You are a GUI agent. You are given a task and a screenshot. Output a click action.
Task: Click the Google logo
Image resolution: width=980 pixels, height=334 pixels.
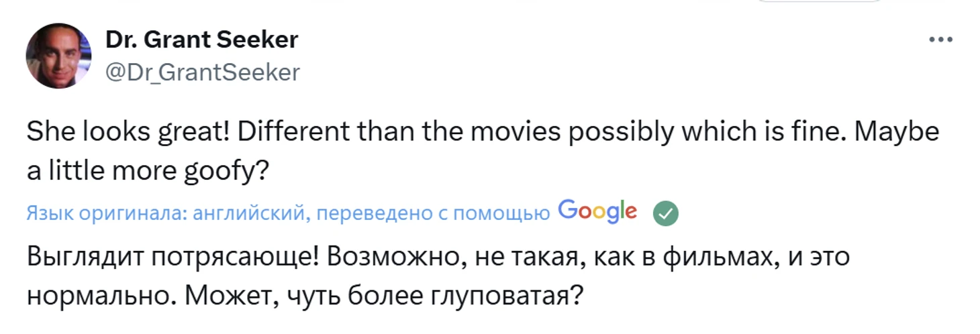click(x=597, y=212)
